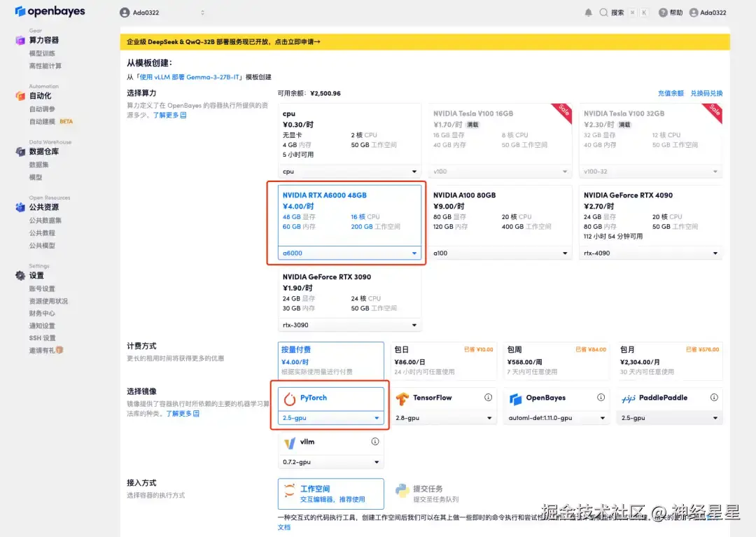Open the a6000 version dropdown
756x537 pixels.
349,253
